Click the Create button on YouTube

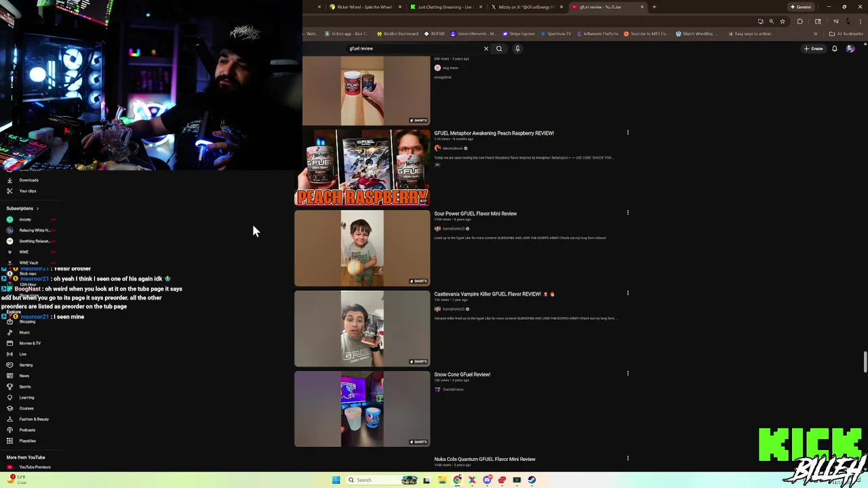coord(813,49)
